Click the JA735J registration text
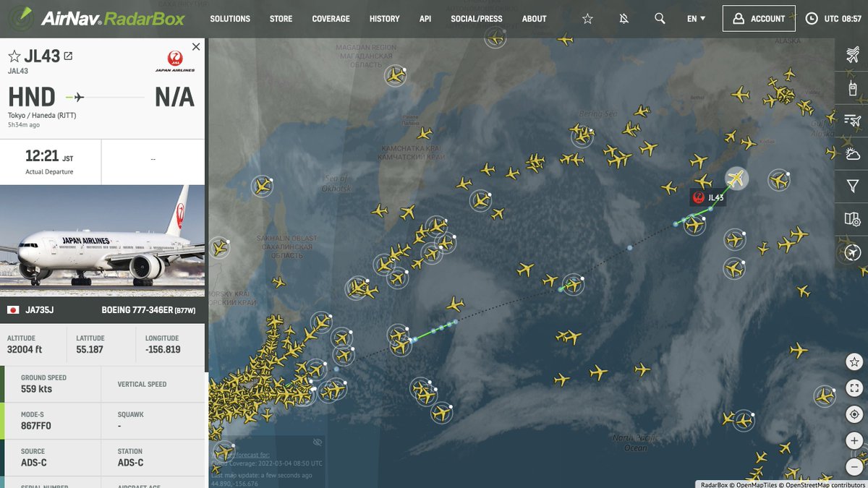The width and height of the screenshot is (868, 488). [40, 309]
